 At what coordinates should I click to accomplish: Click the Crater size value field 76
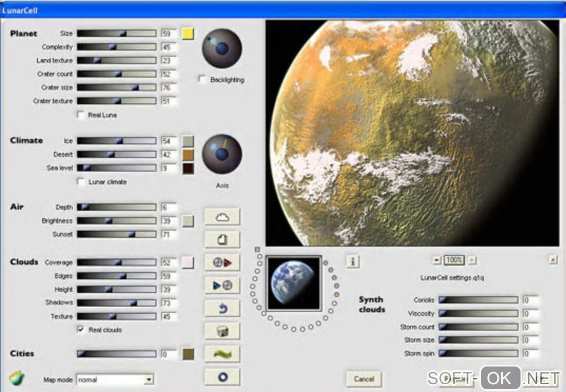169,88
